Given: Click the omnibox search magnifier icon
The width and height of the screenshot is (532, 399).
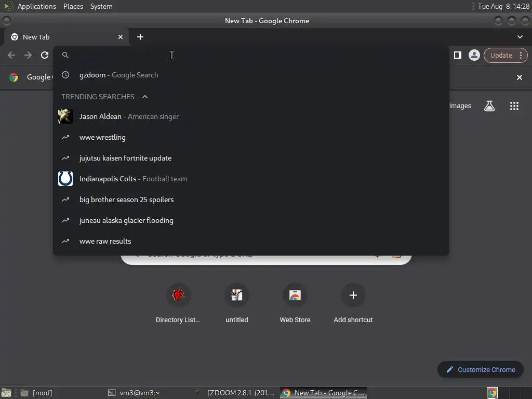Looking at the screenshot, I should pos(65,55).
